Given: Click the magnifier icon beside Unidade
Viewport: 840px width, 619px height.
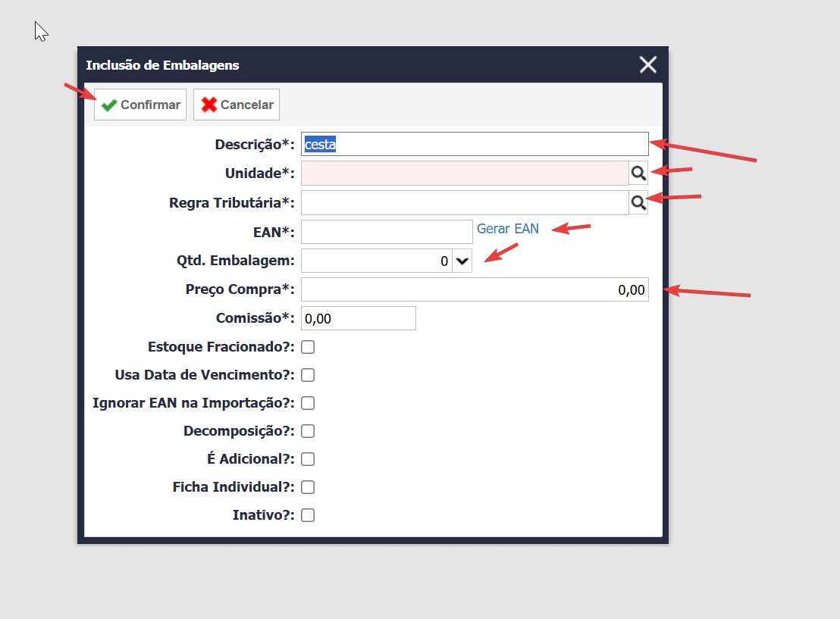Looking at the screenshot, I should pos(638,173).
